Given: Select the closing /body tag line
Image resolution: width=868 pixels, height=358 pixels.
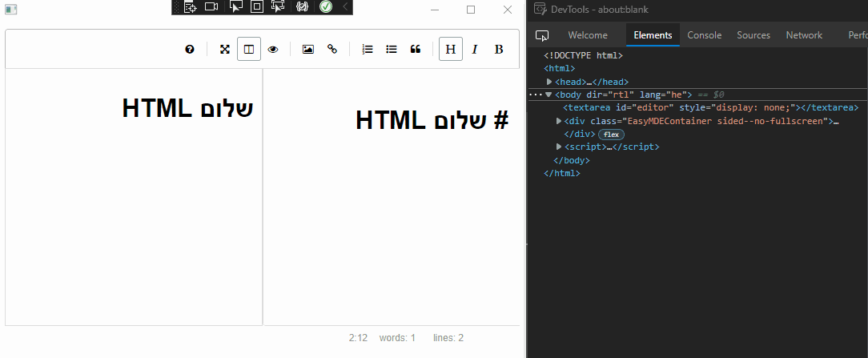Looking at the screenshot, I should click(x=572, y=160).
